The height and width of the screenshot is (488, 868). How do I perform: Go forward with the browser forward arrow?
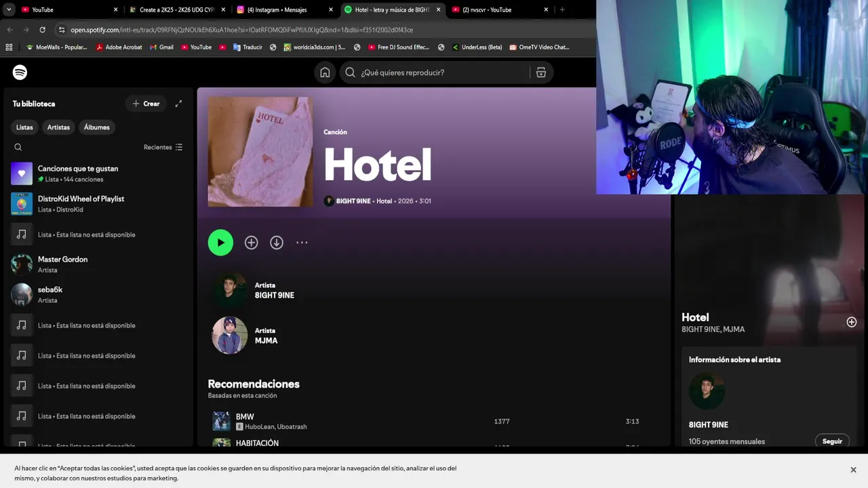pos(26,30)
